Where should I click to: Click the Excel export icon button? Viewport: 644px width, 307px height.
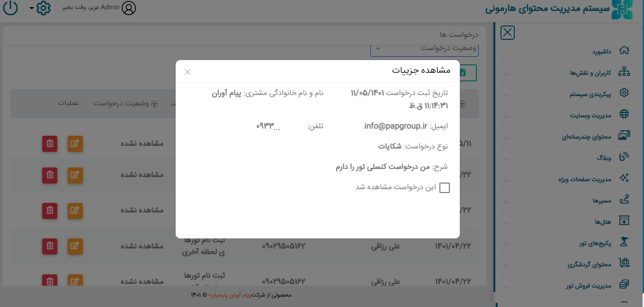463,72
